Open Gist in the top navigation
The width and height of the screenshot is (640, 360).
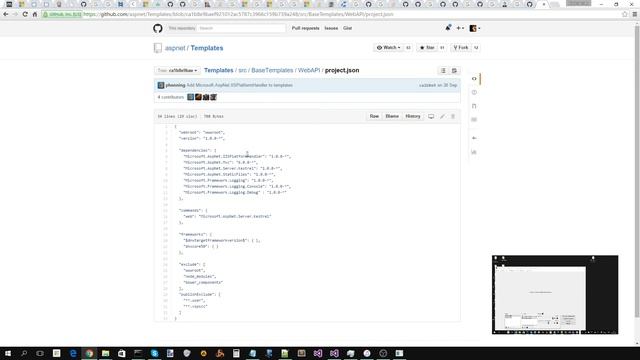pyautogui.click(x=347, y=28)
